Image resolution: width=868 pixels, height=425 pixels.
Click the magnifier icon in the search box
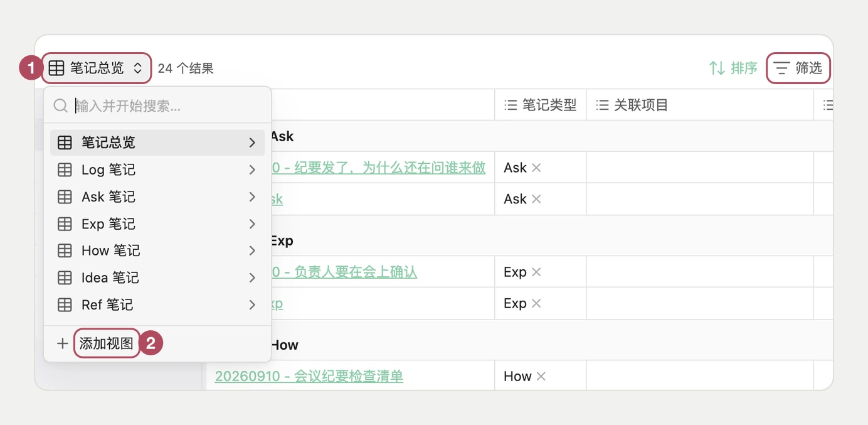point(61,105)
